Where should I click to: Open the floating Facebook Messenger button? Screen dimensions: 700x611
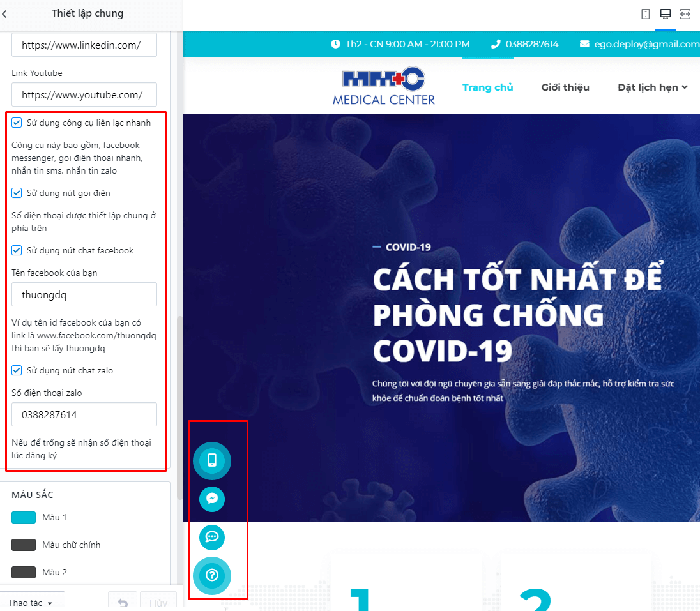(x=212, y=499)
